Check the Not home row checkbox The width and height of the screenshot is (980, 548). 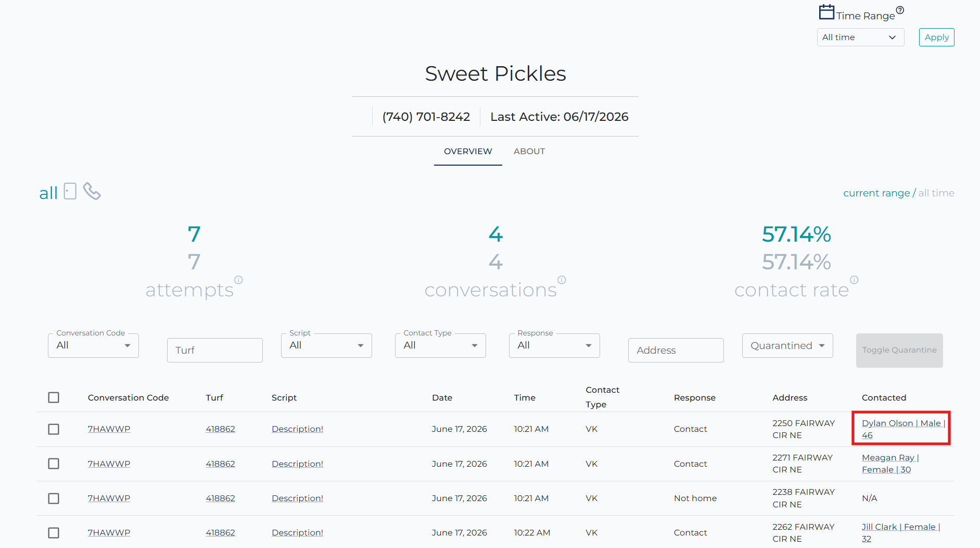[x=54, y=499]
